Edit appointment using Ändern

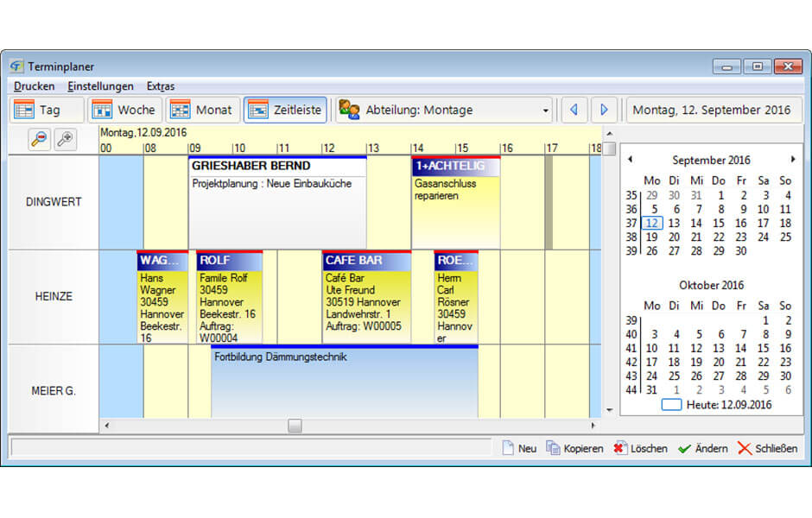pos(702,448)
